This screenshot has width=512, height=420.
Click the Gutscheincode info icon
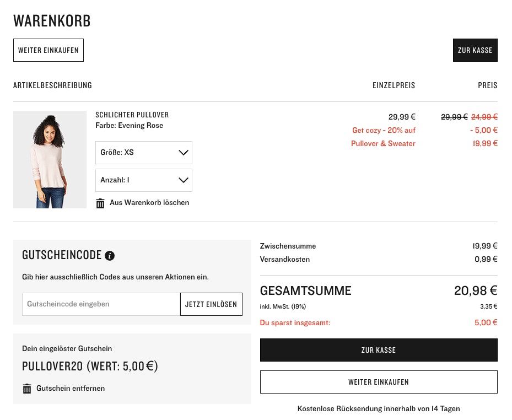coord(110,256)
